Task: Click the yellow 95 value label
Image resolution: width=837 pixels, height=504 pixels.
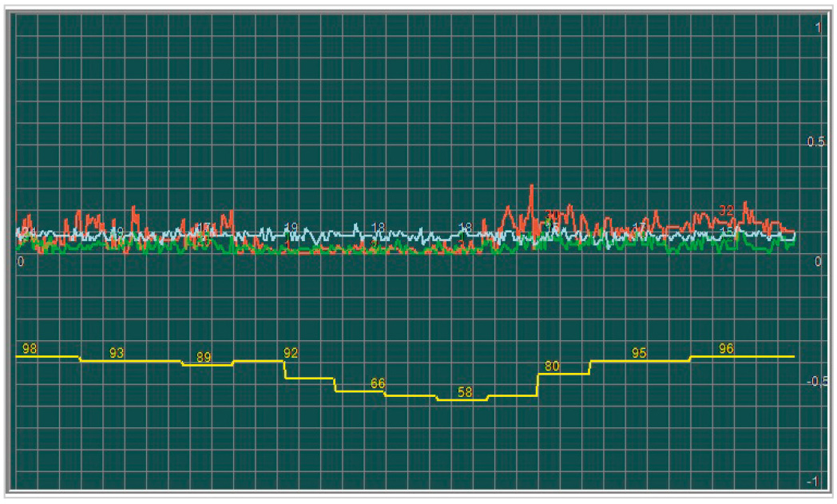Action: [639, 354]
